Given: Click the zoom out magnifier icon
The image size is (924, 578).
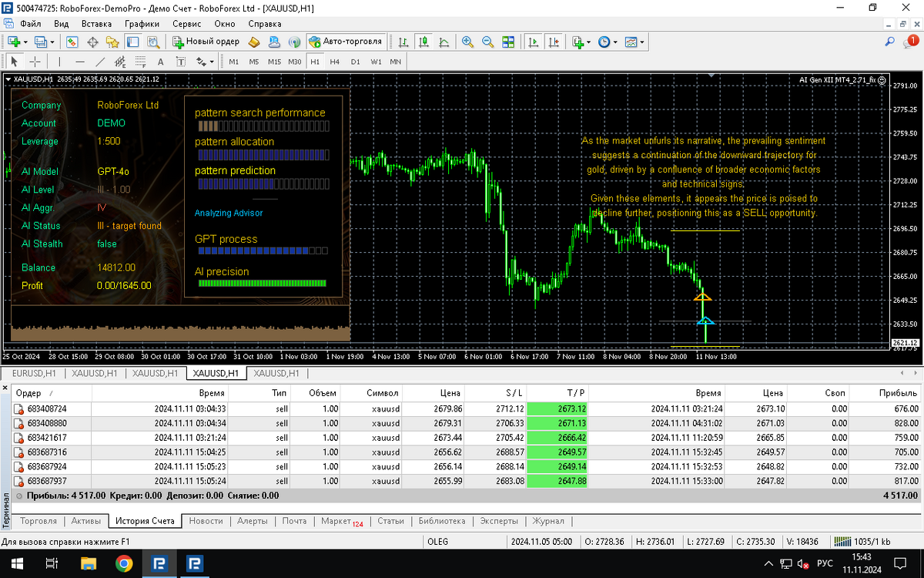Looking at the screenshot, I should [x=487, y=42].
